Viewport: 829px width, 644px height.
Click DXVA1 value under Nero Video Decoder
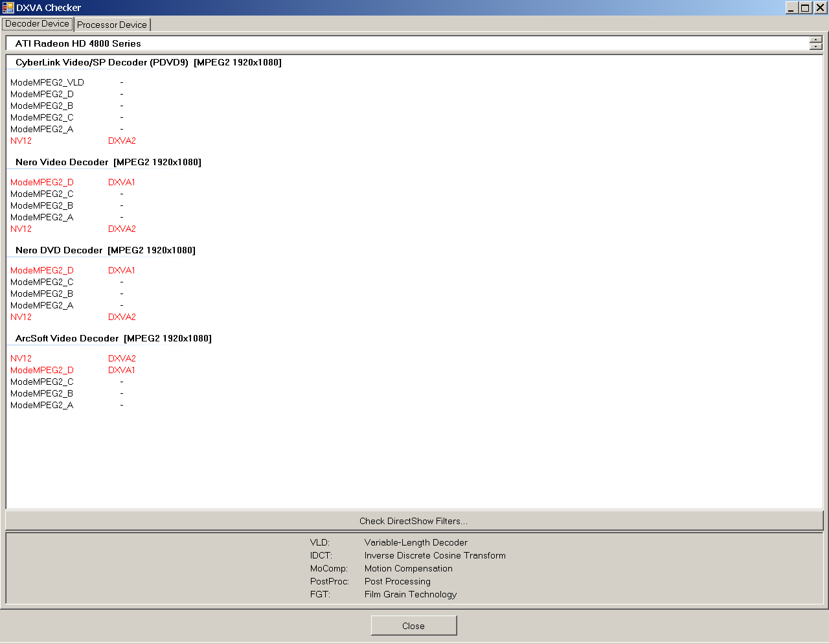pyautogui.click(x=122, y=183)
